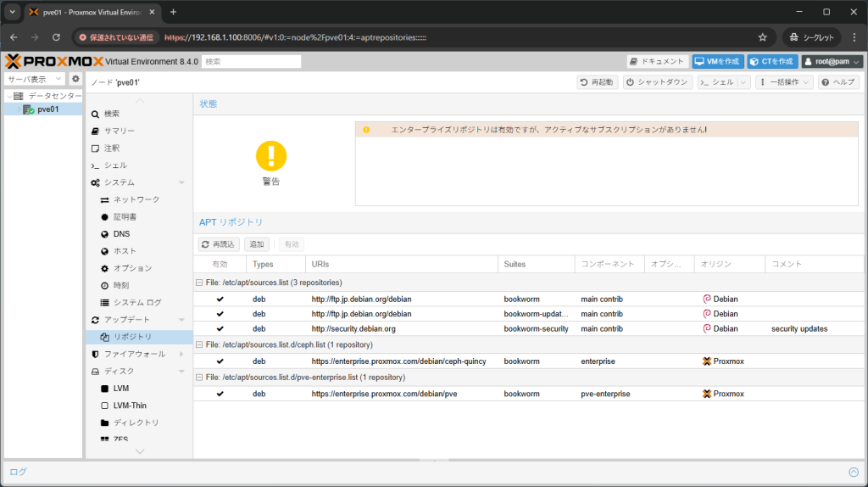The height and width of the screenshot is (487, 868).
Task: Click the browser address bar URL
Action: [x=295, y=37]
